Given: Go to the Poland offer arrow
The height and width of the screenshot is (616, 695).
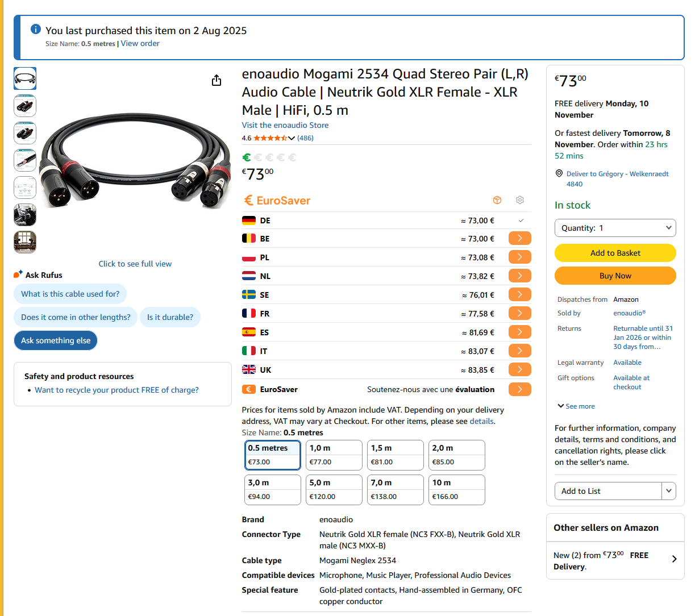Looking at the screenshot, I should coord(519,257).
